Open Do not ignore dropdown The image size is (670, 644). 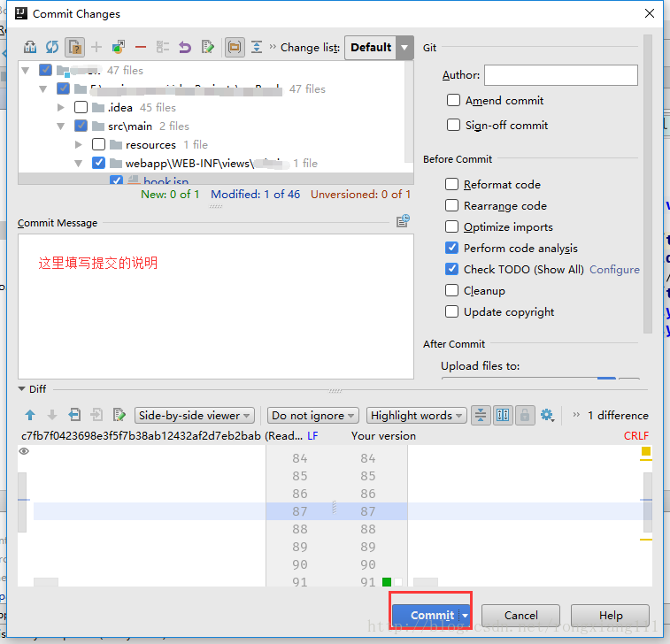[312, 415]
